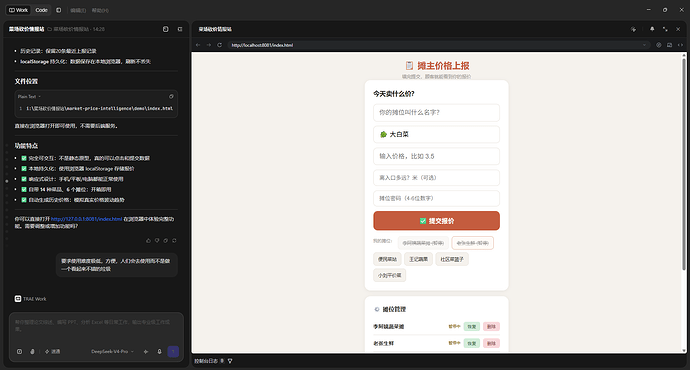Switch to Code mode
Image resolution: width=690 pixels, height=370 pixels.
(41, 10)
